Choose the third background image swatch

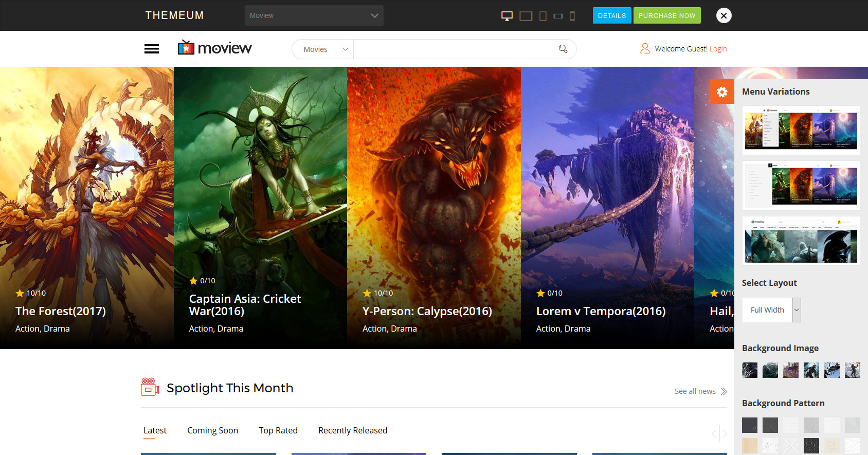pos(791,370)
